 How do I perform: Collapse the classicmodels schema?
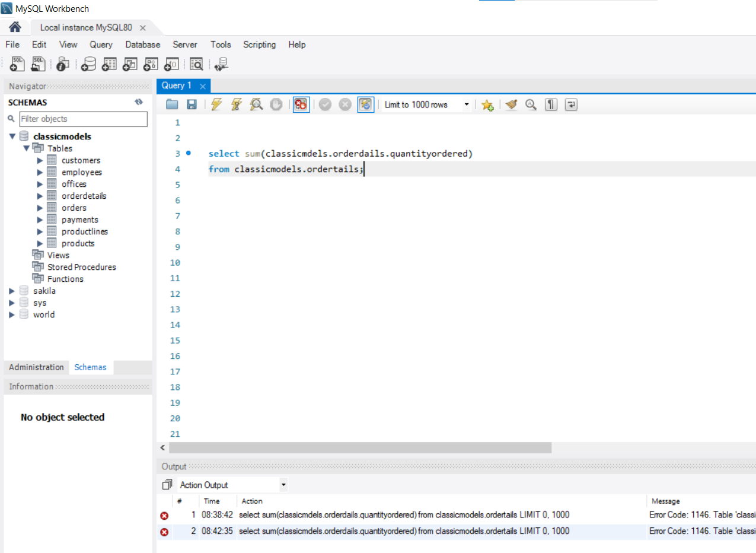coord(12,136)
